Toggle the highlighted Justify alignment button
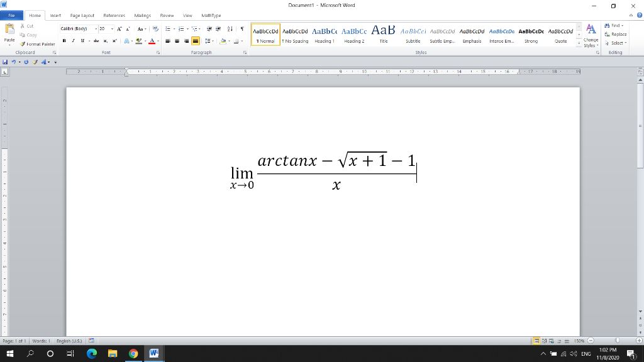644x362 pixels. click(196, 41)
